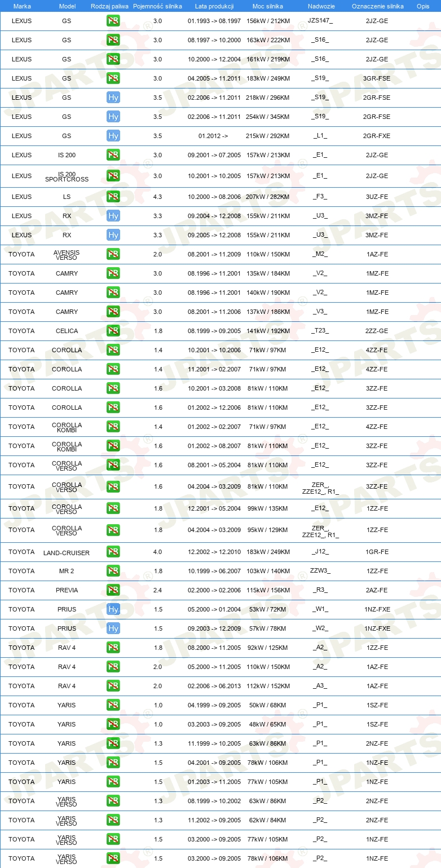Click petrol icon in Lexus LS 4.3 row
This screenshot has height=868, width=441.
click(113, 197)
